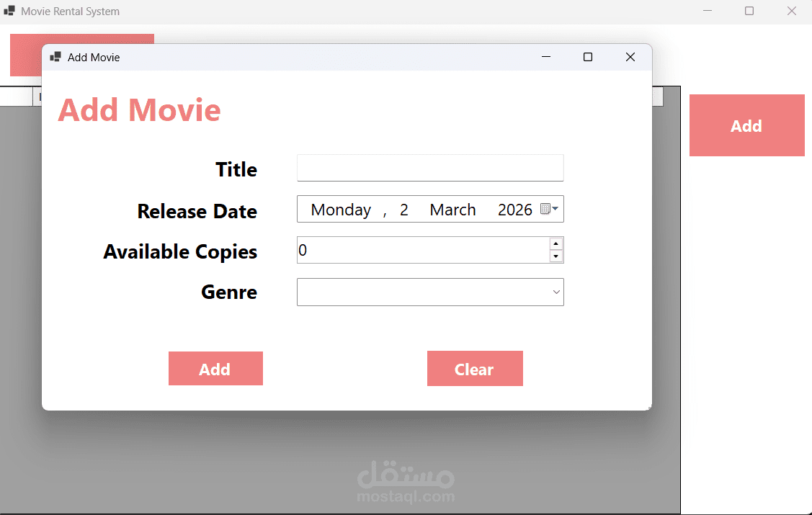
Task: Decrease Available Copies with the down arrow
Action: click(556, 256)
